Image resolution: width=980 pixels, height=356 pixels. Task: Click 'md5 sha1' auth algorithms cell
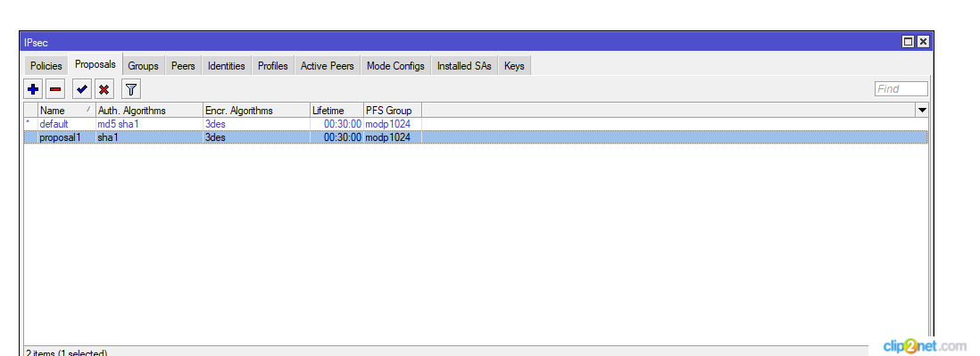tap(118, 124)
